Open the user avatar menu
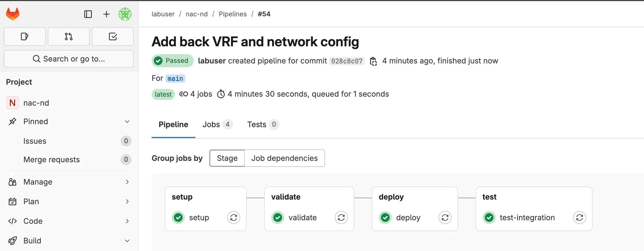The image size is (644, 251). (x=125, y=14)
